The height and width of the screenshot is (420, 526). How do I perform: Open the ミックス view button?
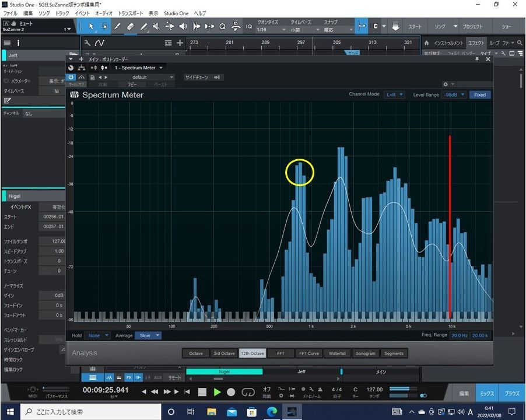point(487,394)
